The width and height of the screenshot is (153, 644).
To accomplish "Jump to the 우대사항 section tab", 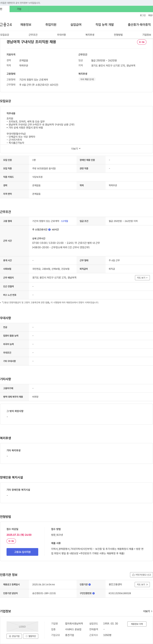I will [x=61, y=35].
